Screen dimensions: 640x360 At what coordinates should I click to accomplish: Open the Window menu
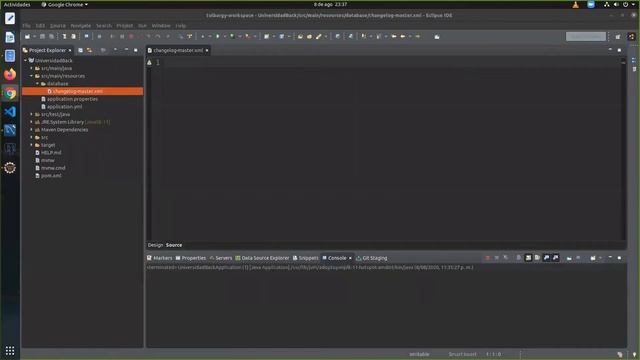coord(161,26)
